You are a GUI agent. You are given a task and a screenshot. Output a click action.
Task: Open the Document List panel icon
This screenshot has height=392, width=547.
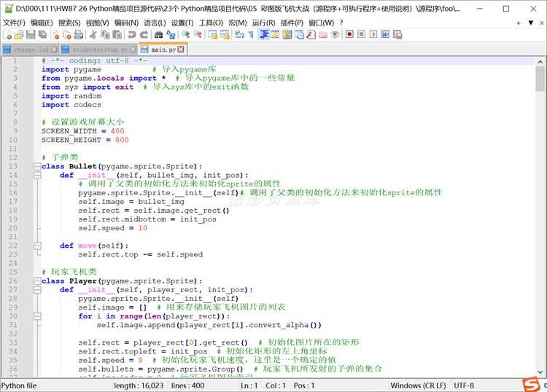click(x=299, y=34)
